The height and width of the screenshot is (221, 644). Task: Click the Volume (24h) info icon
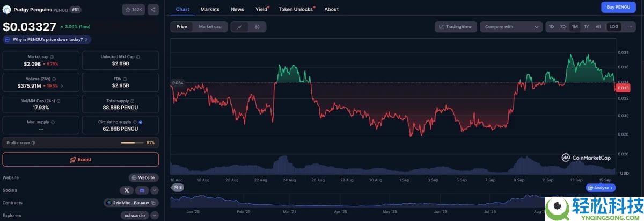tap(54, 79)
